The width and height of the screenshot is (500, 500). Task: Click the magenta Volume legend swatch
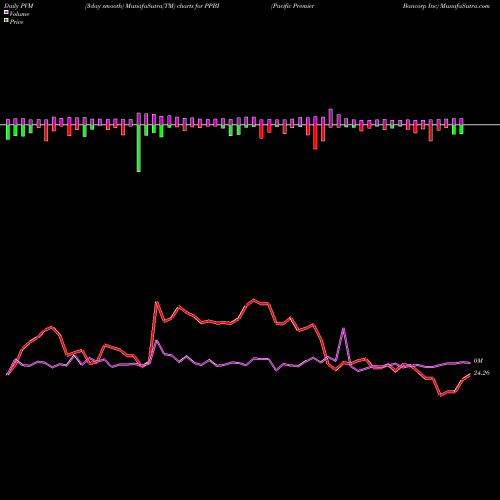point(6,12)
